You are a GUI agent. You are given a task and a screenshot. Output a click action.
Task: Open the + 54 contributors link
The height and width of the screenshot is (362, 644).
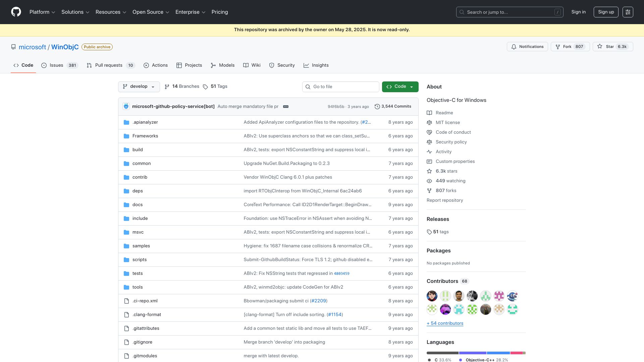click(445, 323)
